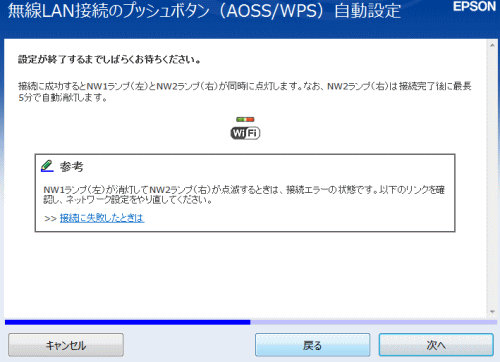Image resolution: width=500 pixels, height=362 pixels.
Task: Click the title 無線LAN接続のプッシュボタン text
Action: pos(109,11)
